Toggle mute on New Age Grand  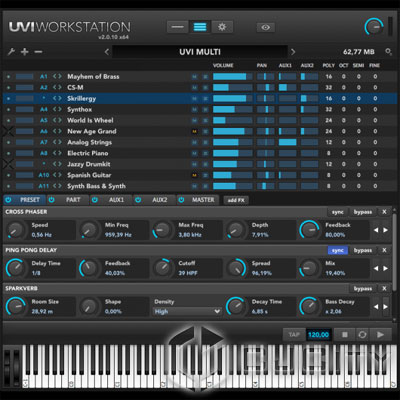coord(194,131)
